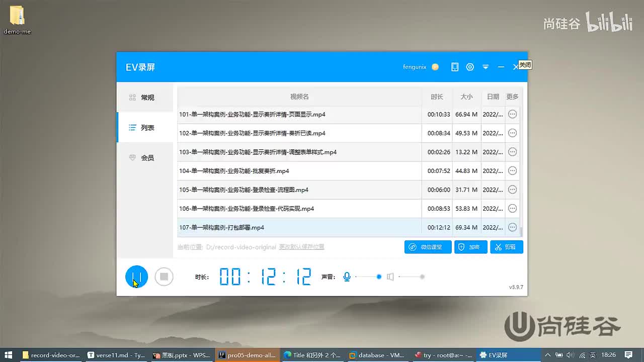
Task: Adjust the speaker volume slider
Action: [412, 277]
